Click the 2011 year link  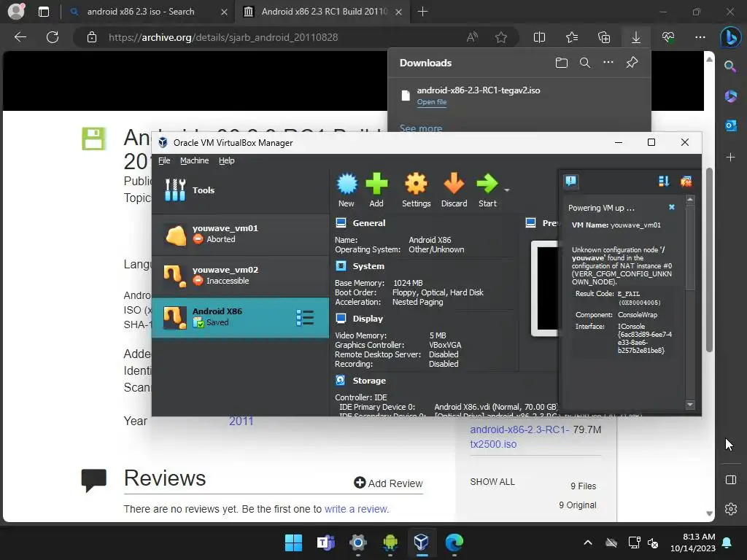click(x=241, y=421)
